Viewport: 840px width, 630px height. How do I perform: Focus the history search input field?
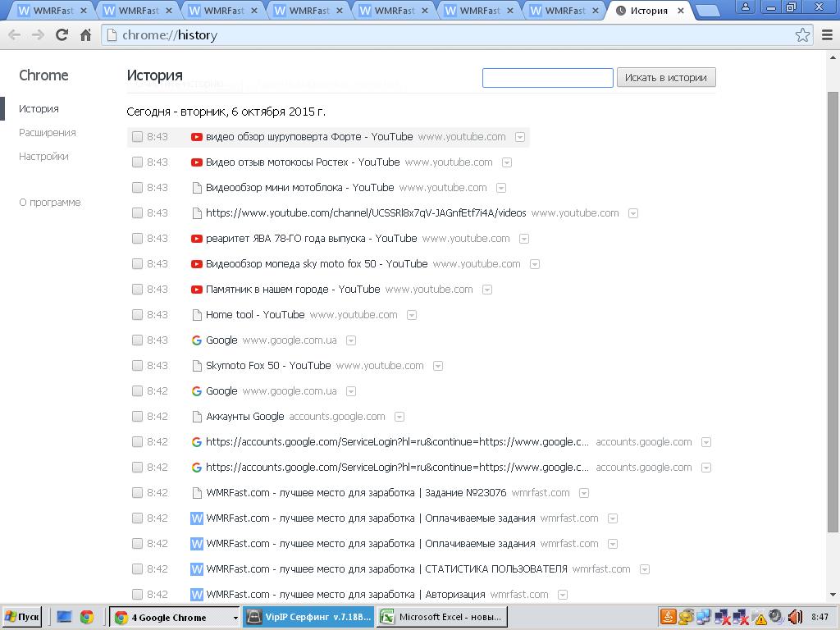(547, 78)
